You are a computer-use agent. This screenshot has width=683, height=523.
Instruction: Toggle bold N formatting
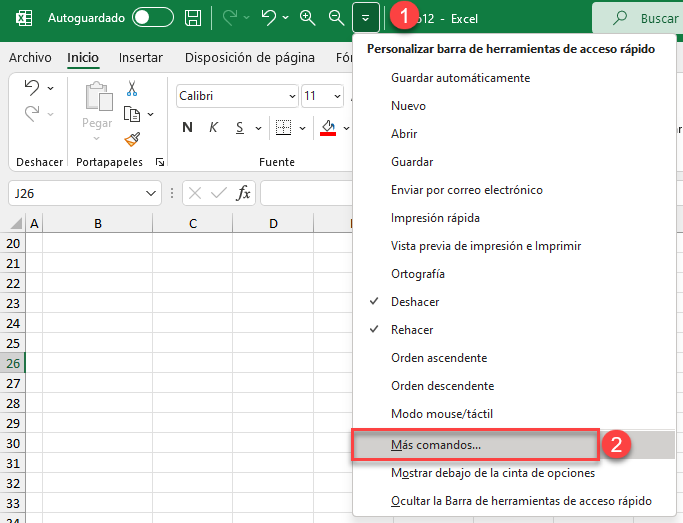[187, 127]
